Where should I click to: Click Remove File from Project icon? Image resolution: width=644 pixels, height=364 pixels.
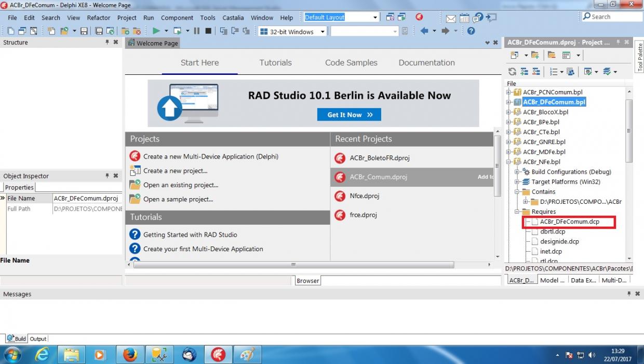click(137, 31)
